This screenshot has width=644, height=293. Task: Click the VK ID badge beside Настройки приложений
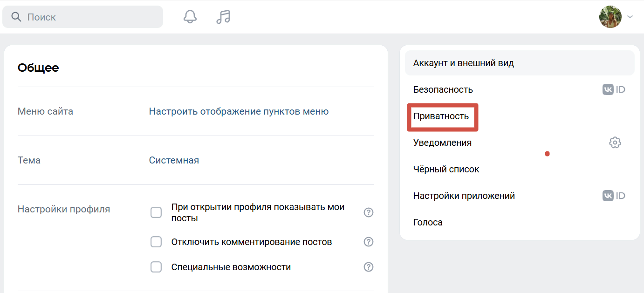(x=614, y=196)
